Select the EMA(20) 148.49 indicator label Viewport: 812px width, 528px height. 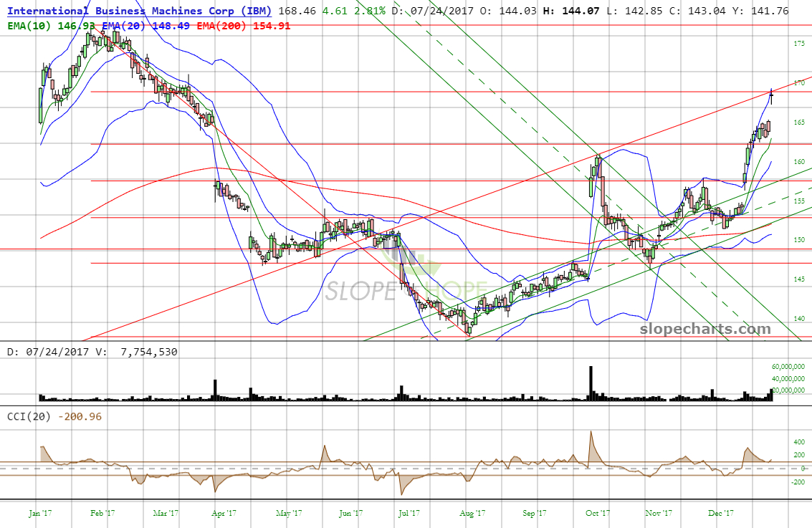145,25
